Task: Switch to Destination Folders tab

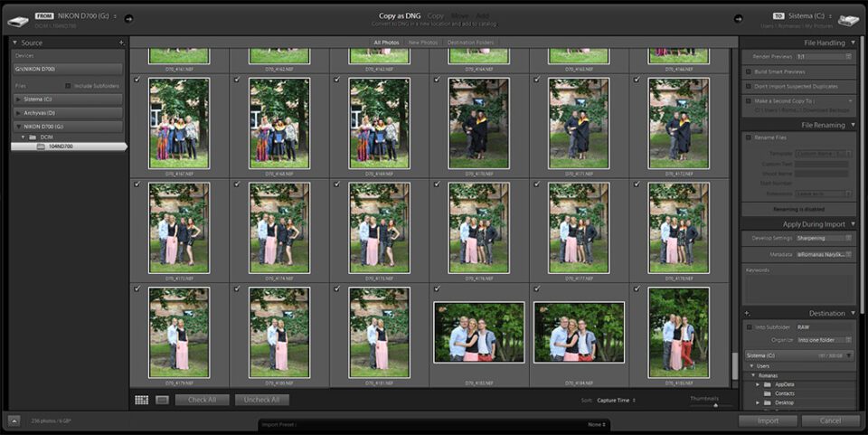Action: [x=470, y=43]
